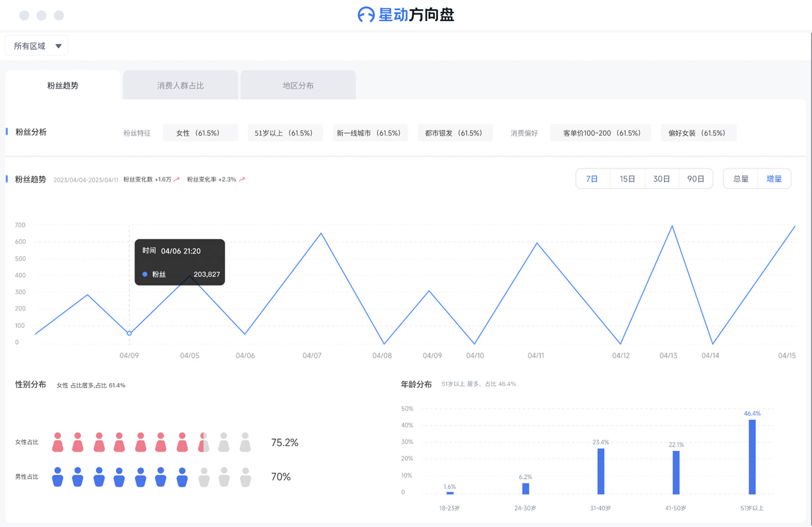Click the first pink female figure icon
The image size is (812, 527).
tap(58, 443)
